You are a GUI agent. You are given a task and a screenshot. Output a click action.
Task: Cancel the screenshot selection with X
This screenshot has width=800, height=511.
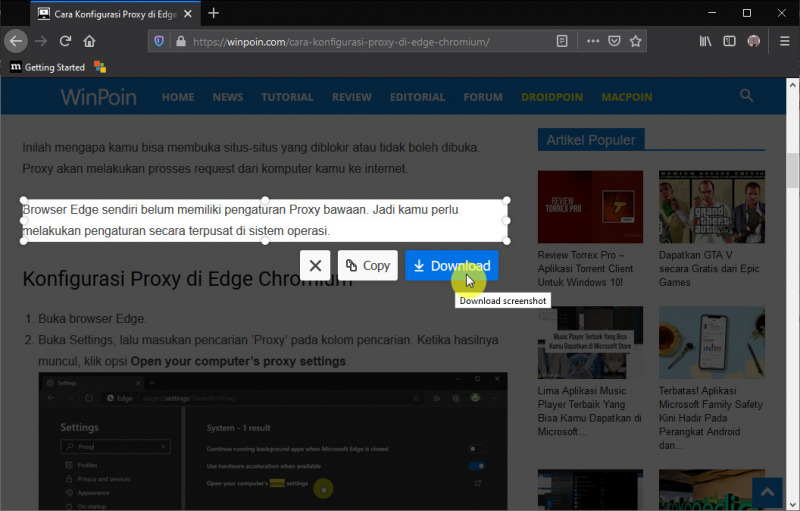[315, 265]
